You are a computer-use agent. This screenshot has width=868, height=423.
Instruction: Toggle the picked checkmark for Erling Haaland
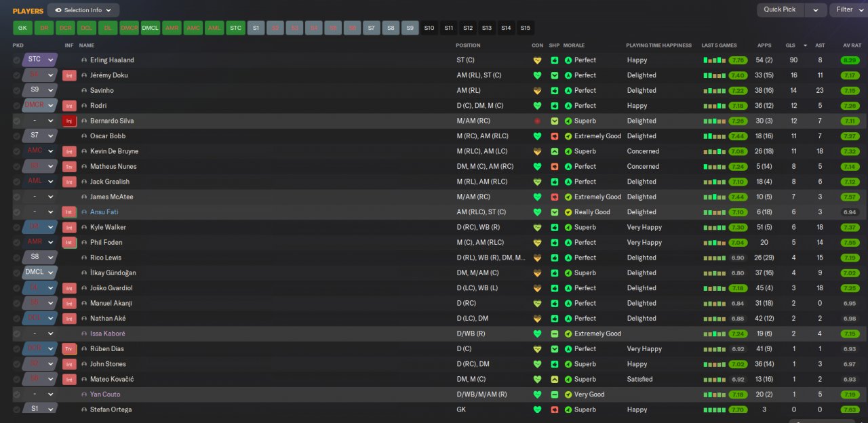point(16,60)
